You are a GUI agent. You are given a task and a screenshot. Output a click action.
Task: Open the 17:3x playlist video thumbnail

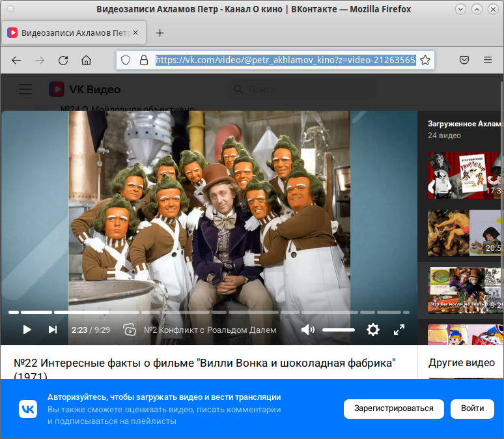tap(466, 176)
